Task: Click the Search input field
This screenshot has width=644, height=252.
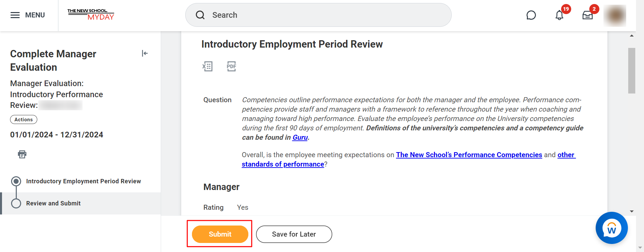Action: (x=318, y=15)
